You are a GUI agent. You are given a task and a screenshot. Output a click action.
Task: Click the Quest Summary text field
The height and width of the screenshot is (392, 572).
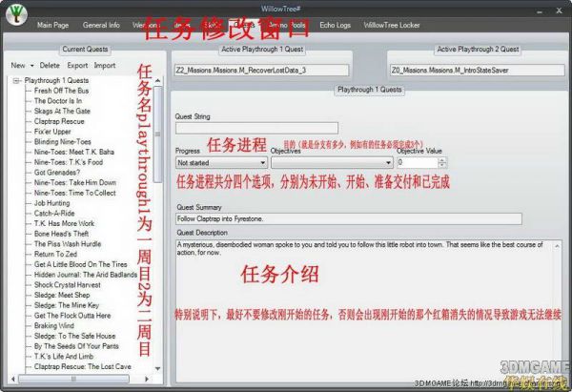click(348, 218)
